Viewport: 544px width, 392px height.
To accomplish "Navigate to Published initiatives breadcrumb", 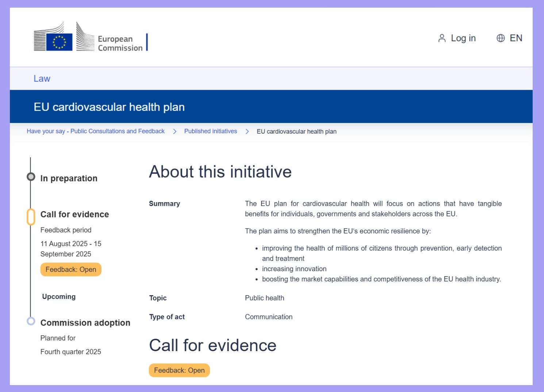I will click(211, 131).
